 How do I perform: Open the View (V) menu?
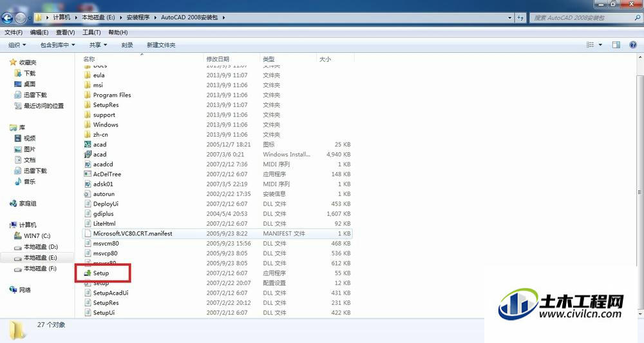(x=65, y=32)
